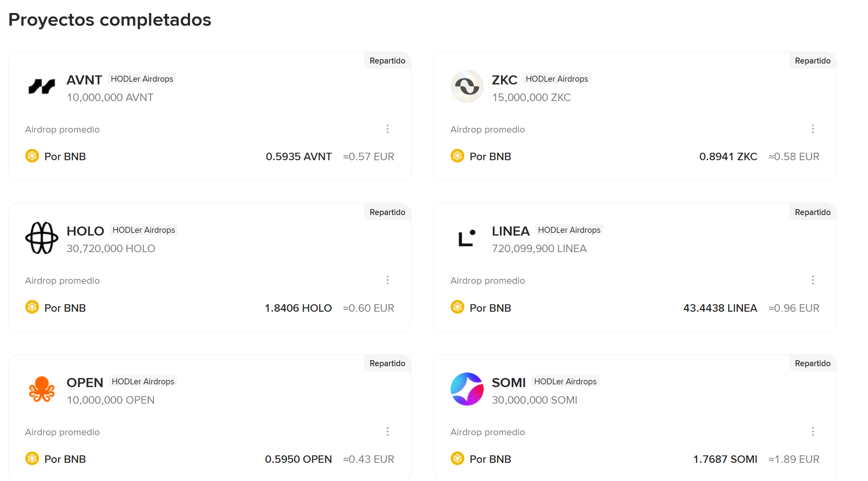Expand the more options on LINEA card

813,280
